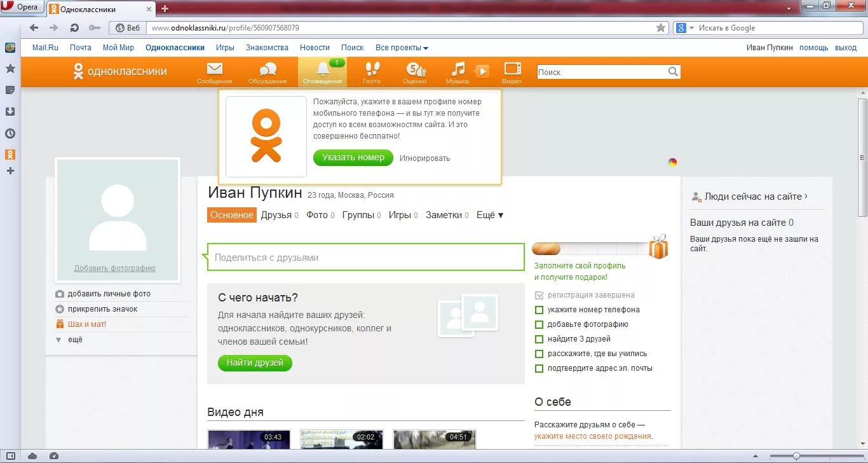Switch to the Игры profile tab
Image resolution: width=868 pixels, height=463 pixels.
tap(403, 215)
